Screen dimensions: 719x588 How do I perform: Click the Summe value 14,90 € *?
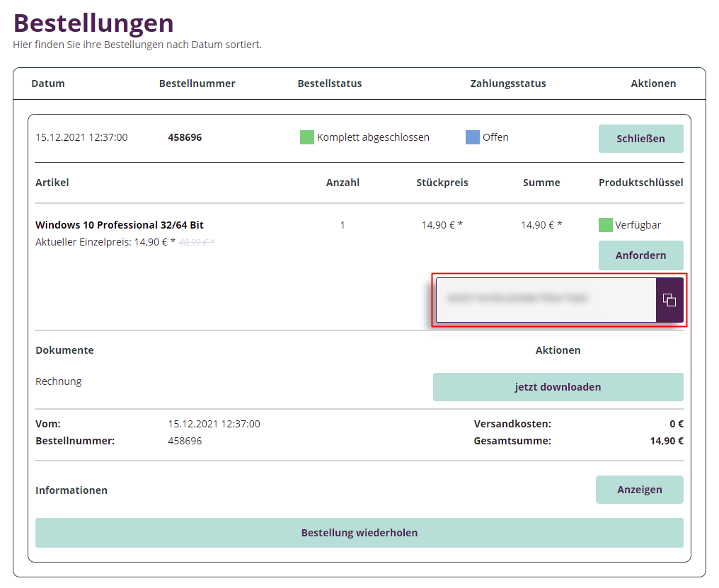tap(541, 225)
